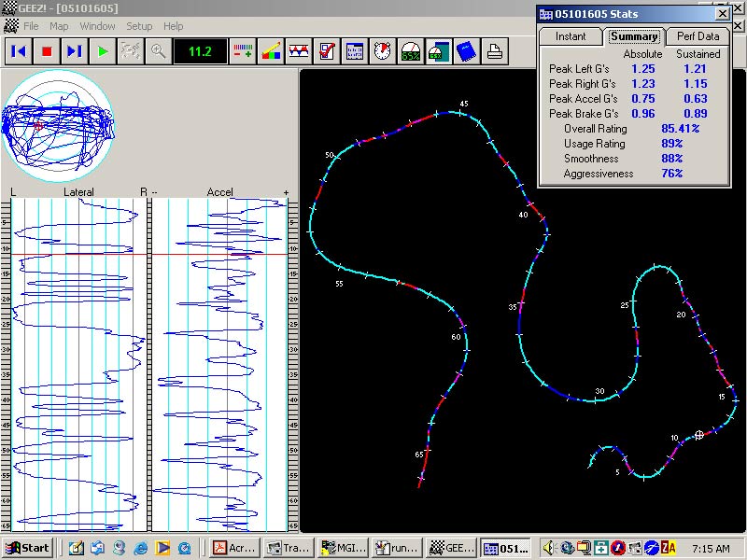Toggle the stats window toolbar icon

pos(439,51)
